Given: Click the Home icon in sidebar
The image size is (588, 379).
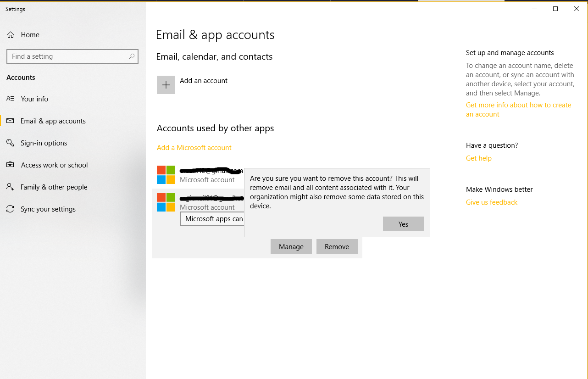Looking at the screenshot, I should tap(11, 35).
